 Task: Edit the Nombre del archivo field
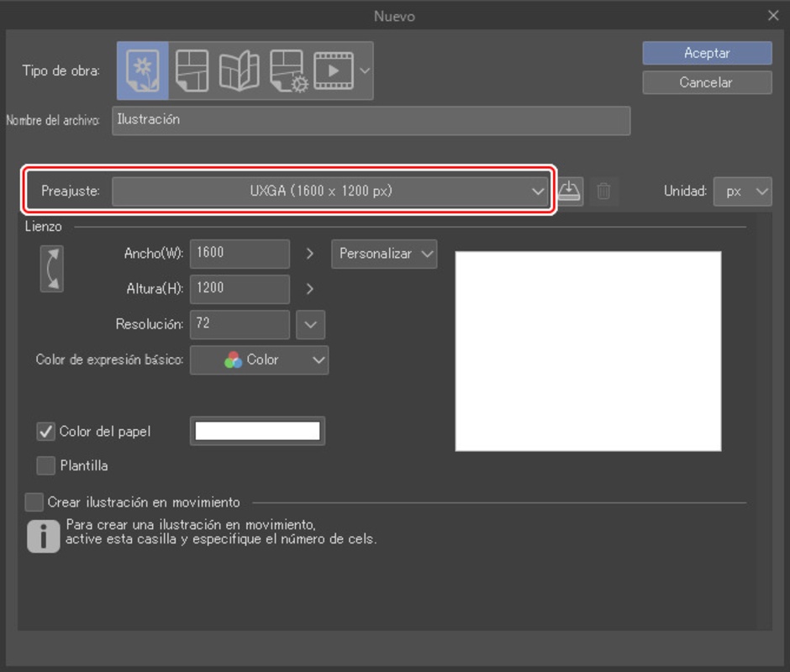(371, 120)
